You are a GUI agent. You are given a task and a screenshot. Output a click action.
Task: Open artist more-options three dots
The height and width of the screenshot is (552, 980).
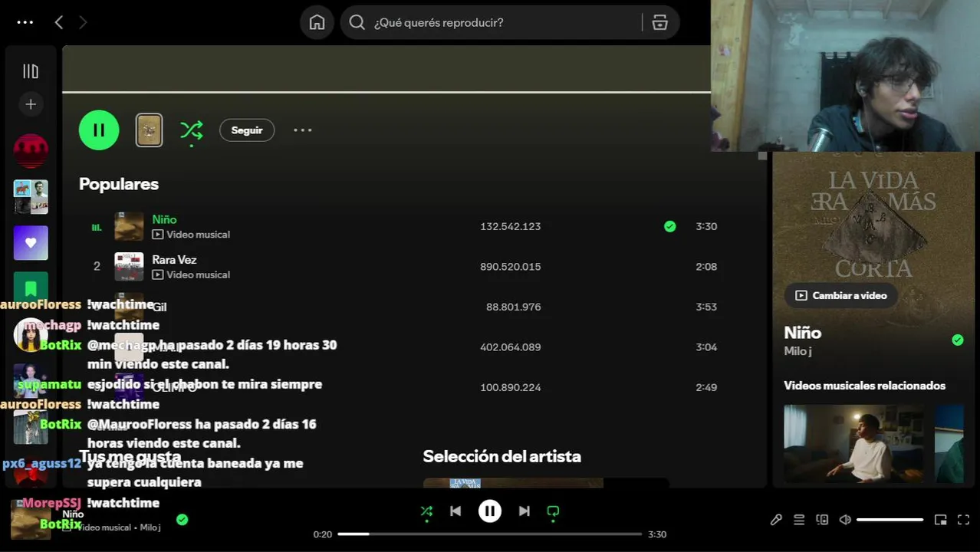click(x=303, y=130)
